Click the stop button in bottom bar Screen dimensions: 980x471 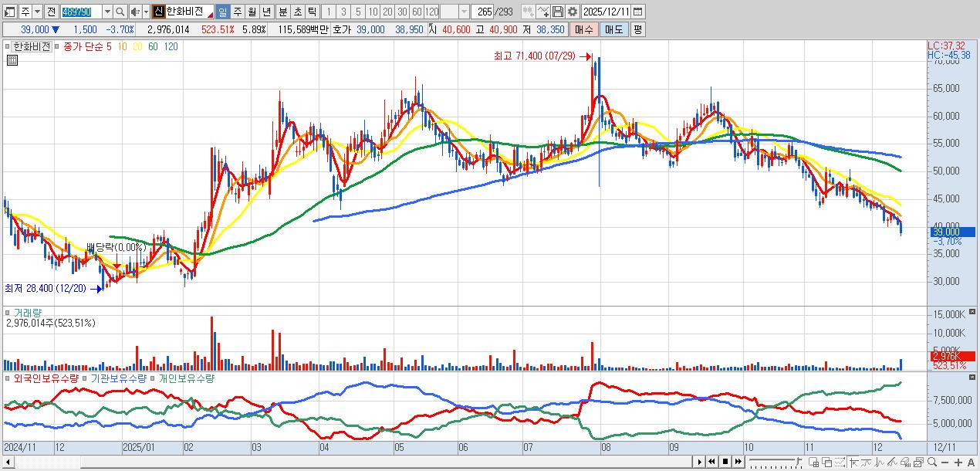(x=725, y=462)
